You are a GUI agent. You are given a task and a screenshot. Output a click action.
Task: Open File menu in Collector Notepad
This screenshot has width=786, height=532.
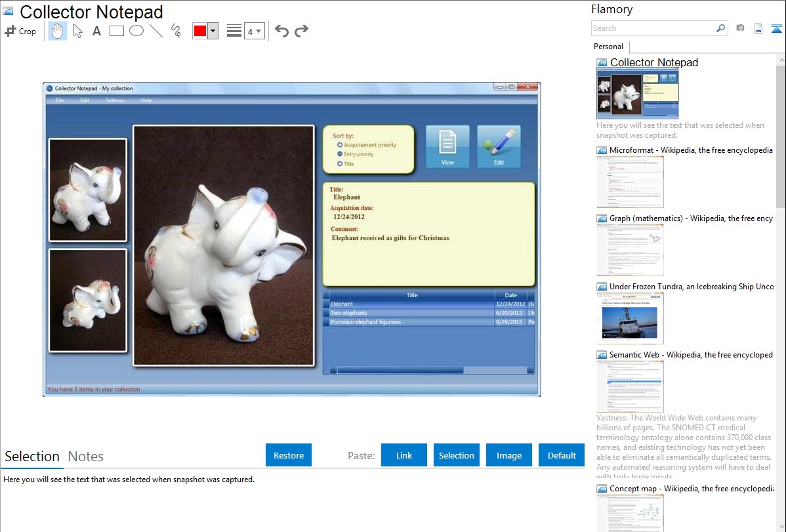(60, 100)
